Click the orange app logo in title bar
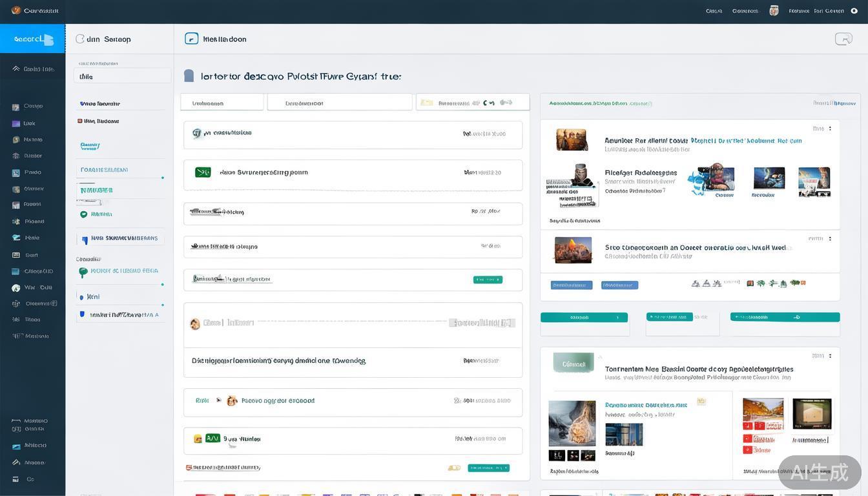Image resolution: width=868 pixels, height=496 pixels. [x=15, y=10]
